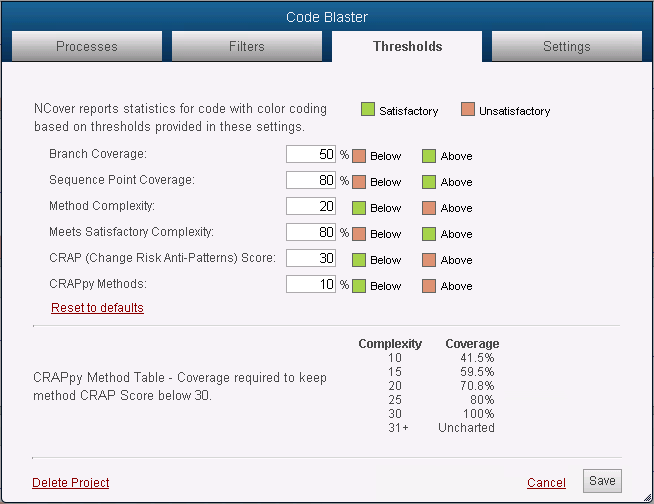This screenshot has width=654, height=504.
Task: Click the CRAPpy Methods label
Action: (x=98, y=284)
